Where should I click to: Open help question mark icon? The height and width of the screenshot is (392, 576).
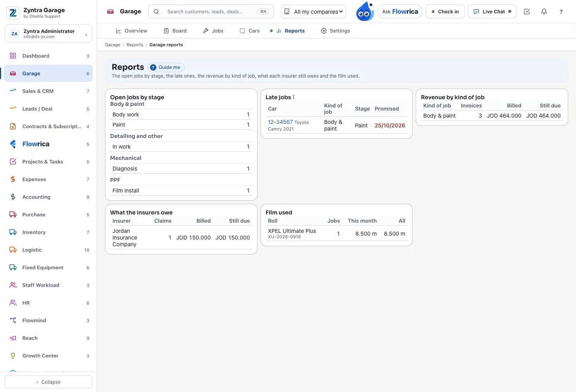click(x=561, y=12)
